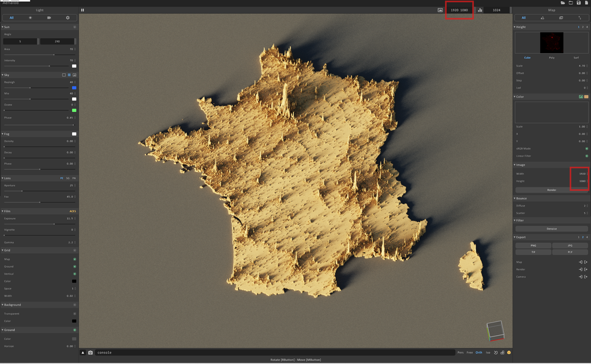Click the Denoise button

coord(552,228)
